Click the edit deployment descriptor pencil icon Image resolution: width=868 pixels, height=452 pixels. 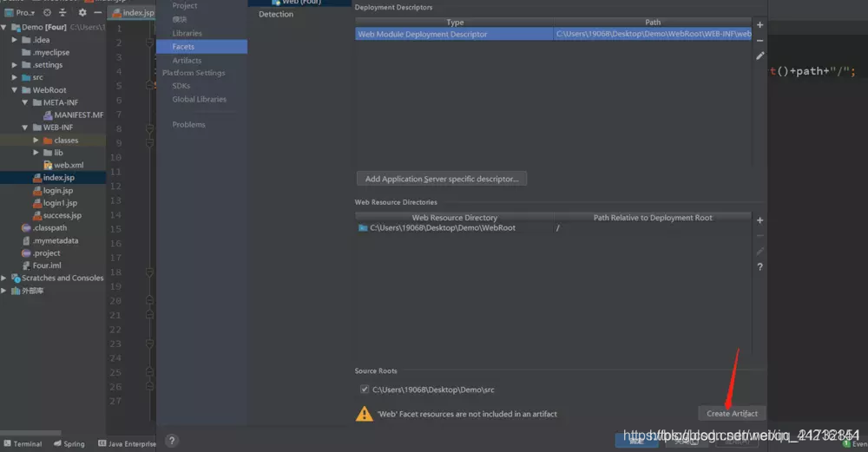pos(760,56)
